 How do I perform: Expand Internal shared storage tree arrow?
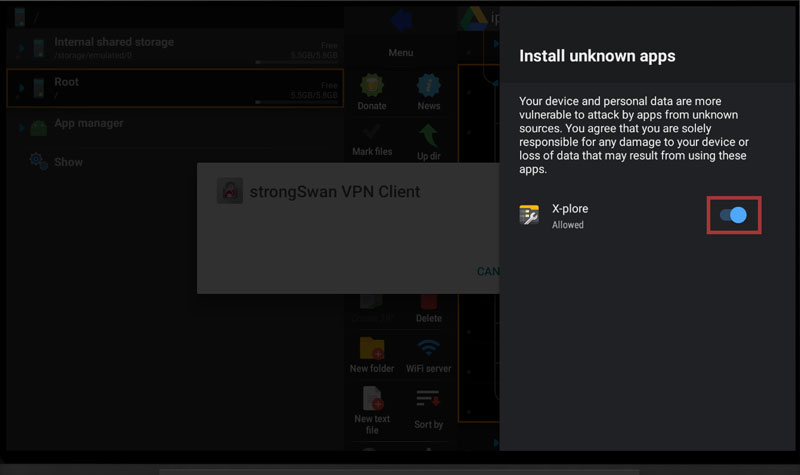click(21, 47)
